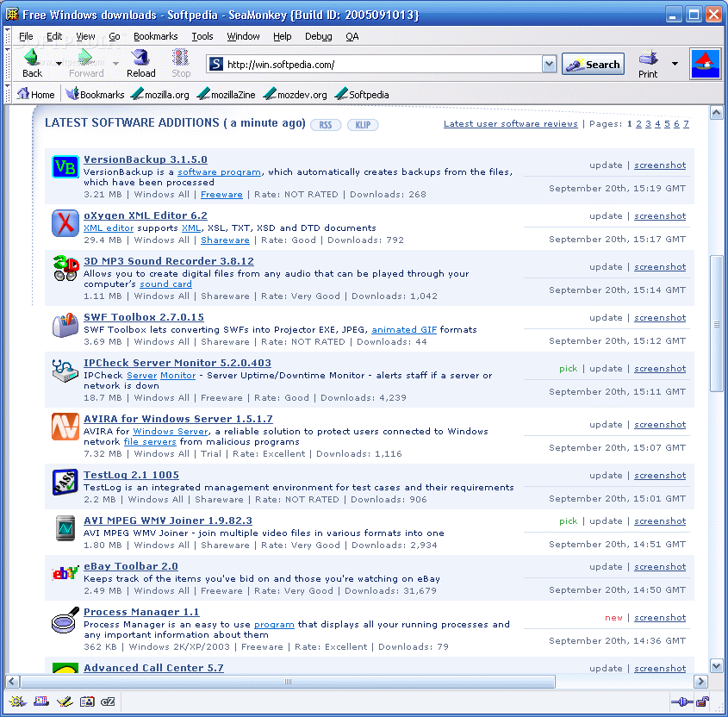Open the Bookmarks menu in the menu bar

156,36
